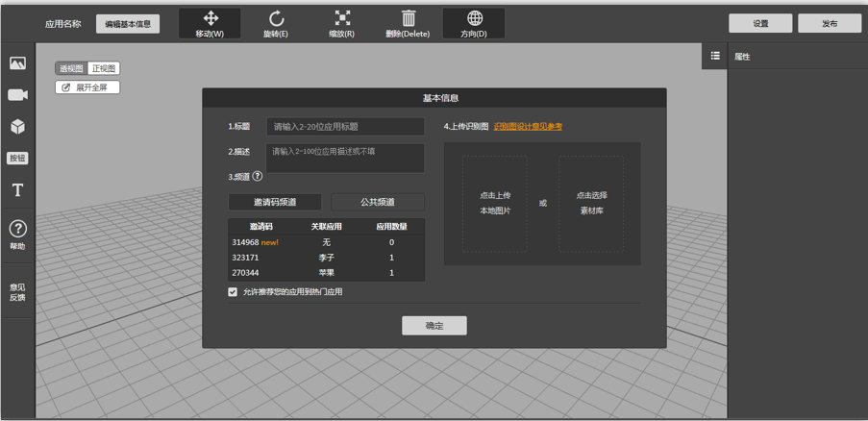Focus the 描述 description text area
This screenshot has height=421, width=868.
click(x=345, y=159)
